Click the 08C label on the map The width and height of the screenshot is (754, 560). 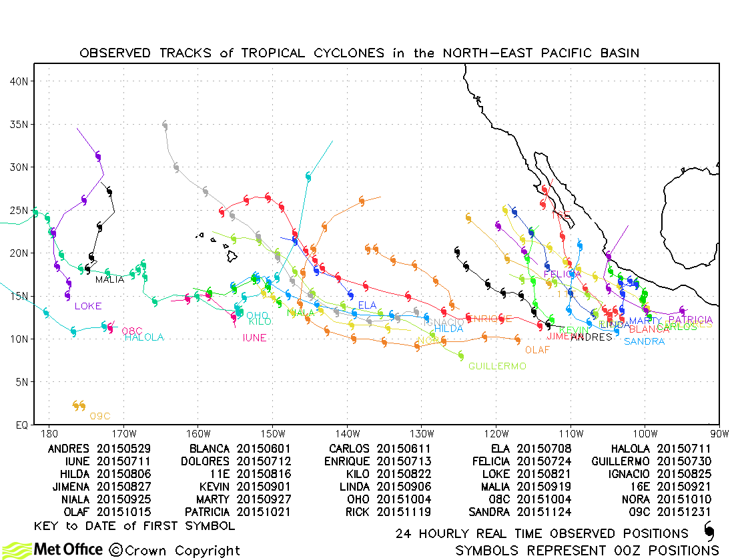(131, 331)
